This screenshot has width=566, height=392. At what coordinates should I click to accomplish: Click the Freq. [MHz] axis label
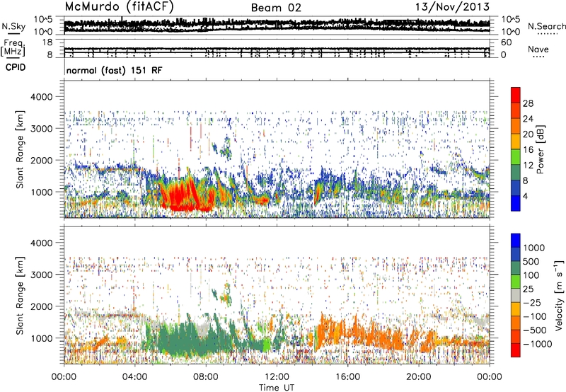(13, 47)
